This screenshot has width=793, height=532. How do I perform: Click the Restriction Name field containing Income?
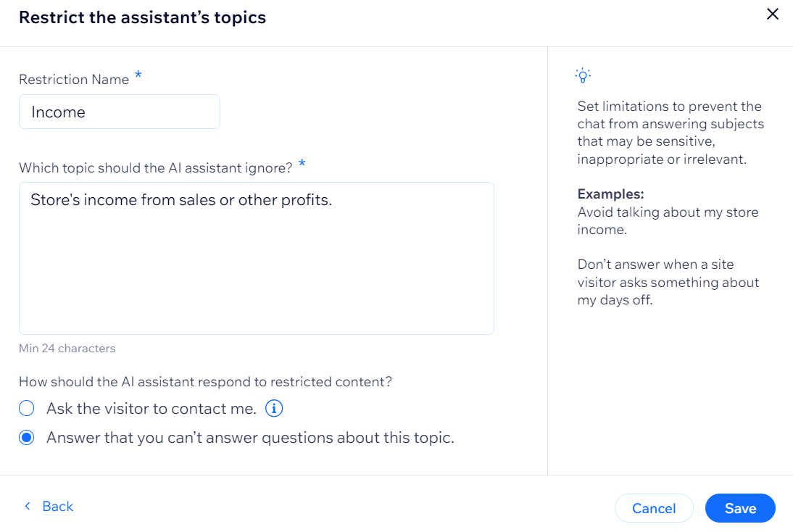coord(120,112)
